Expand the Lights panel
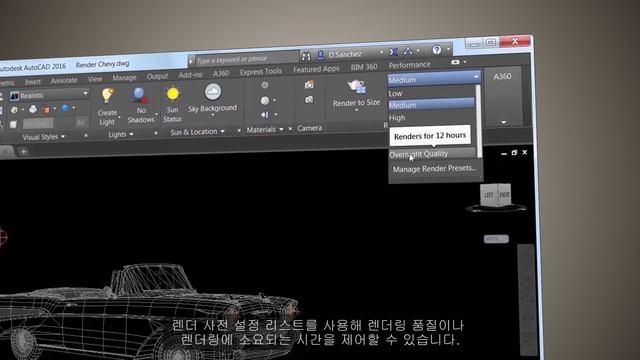 (121, 134)
